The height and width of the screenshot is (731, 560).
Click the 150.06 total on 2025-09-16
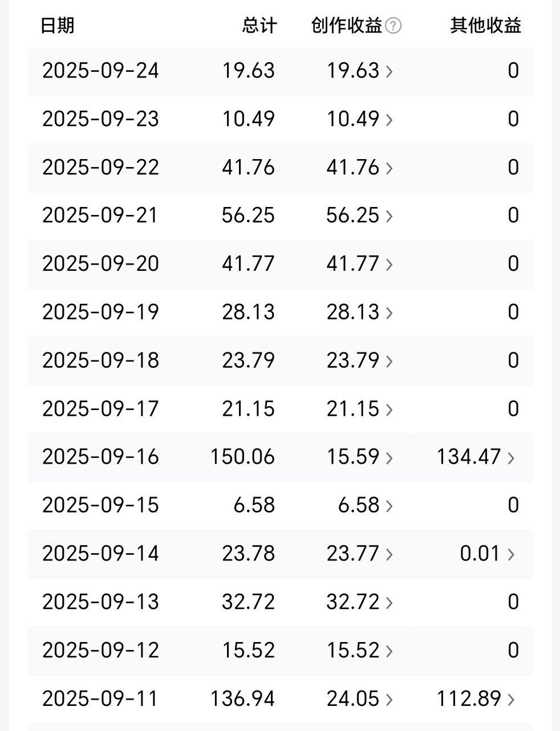point(242,457)
